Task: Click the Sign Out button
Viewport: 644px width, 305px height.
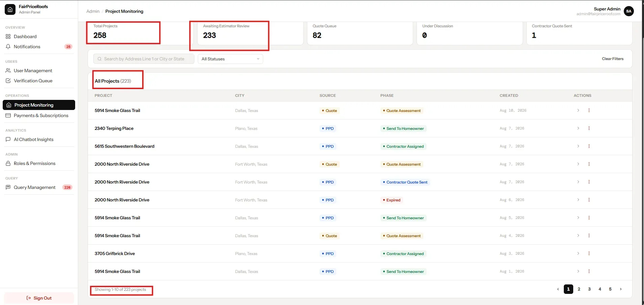Action: (39, 298)
